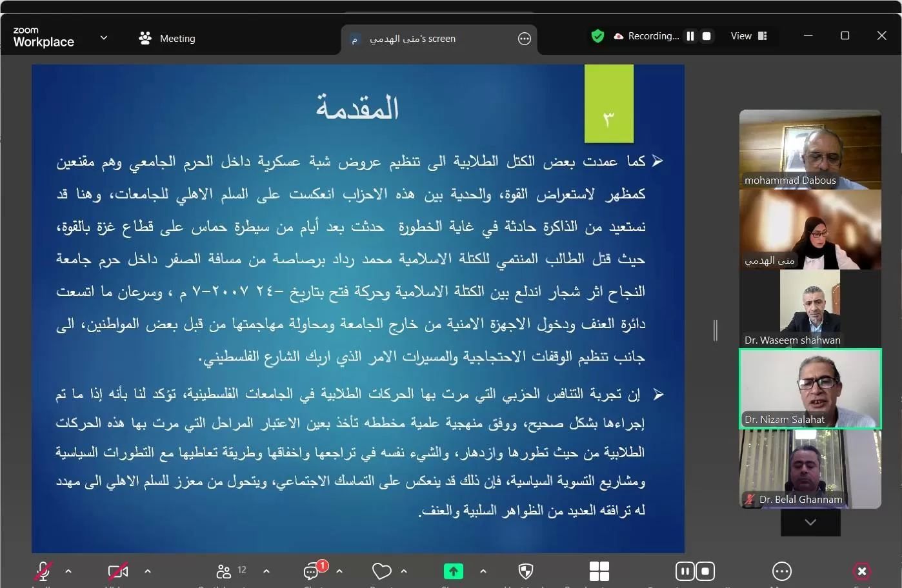Expand audio options arrow next to microphone
Image resolution: width=902 pixels, height=588 pixels.
[68, 571]
